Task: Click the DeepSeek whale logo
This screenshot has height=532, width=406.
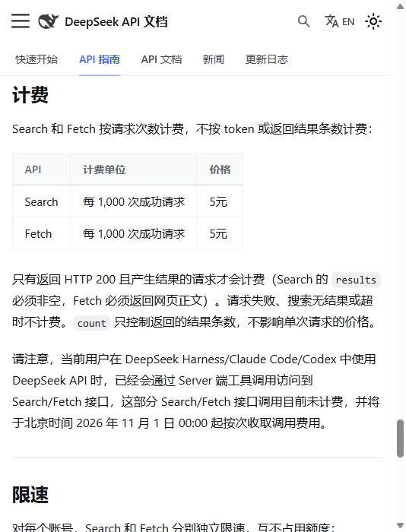Action: pyautogui.click(x=48, y=21)
